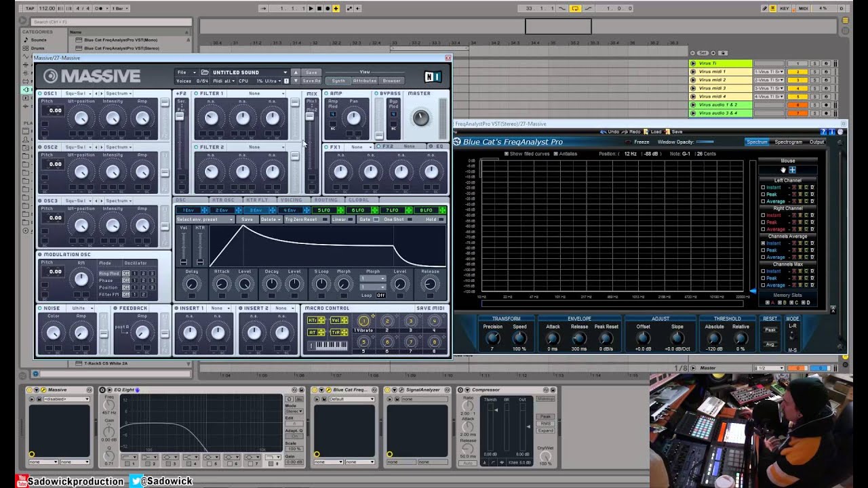Click the Undo icon in FreqAnalyst

click(x=604, y=131)
